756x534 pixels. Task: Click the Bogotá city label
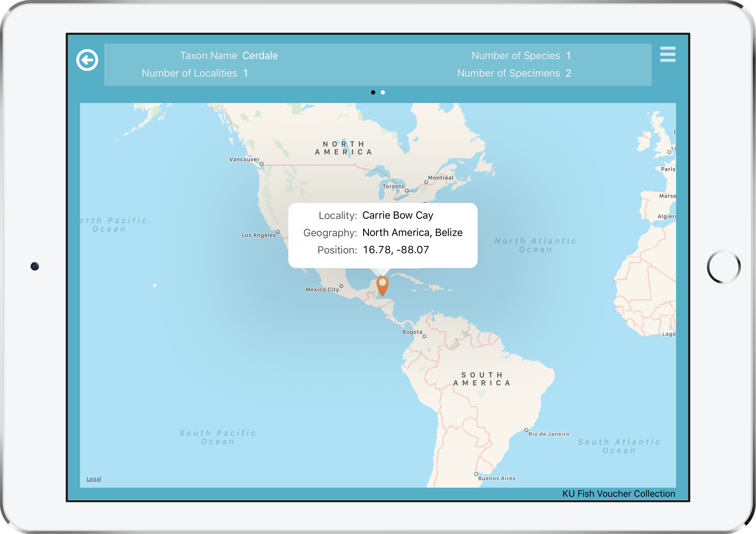tap(412, 332)
